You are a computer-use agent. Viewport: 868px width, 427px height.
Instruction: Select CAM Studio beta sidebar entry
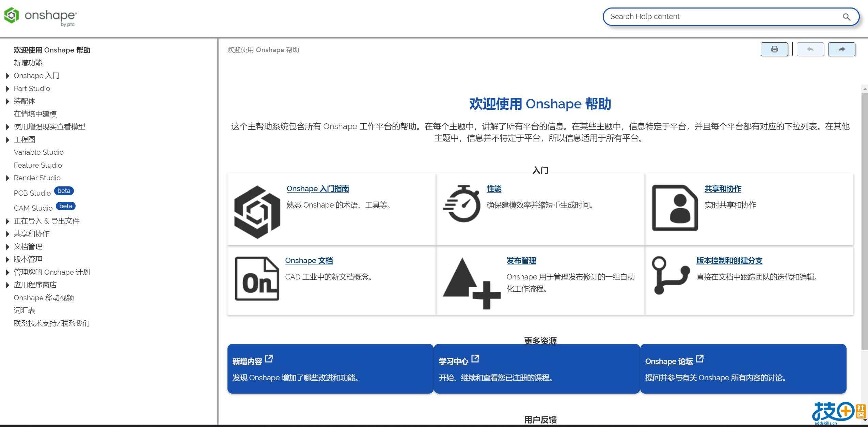click(x=33, y=208)
